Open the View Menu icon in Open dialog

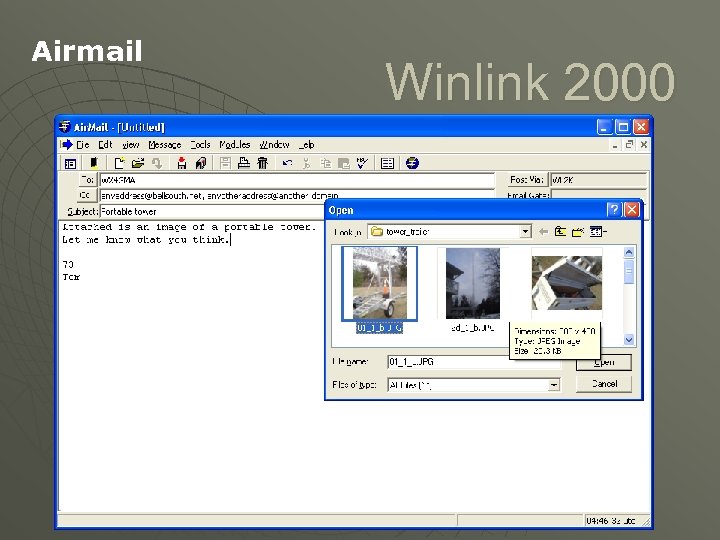(598, 232)
